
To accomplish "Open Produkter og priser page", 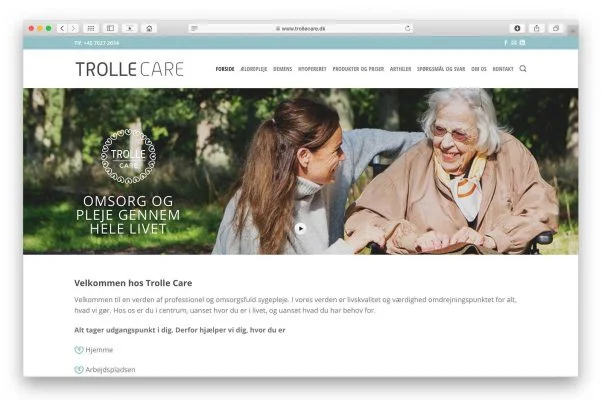I will [358, 69].
